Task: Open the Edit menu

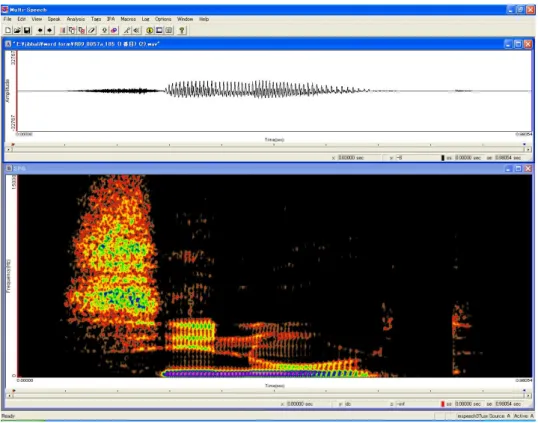Action: click(22, 19)
